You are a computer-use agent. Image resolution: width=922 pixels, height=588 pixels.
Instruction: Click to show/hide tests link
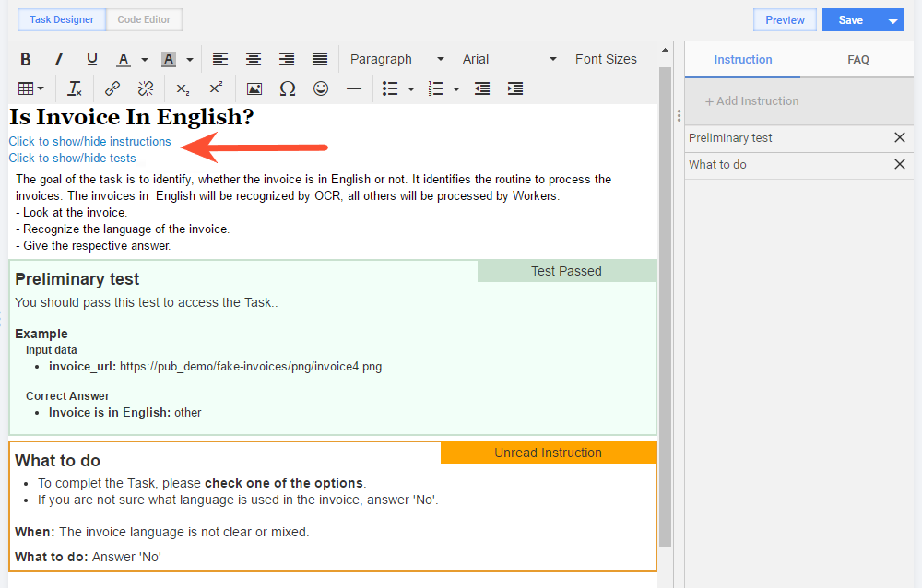pyautogui.click(x=72, y=159)
